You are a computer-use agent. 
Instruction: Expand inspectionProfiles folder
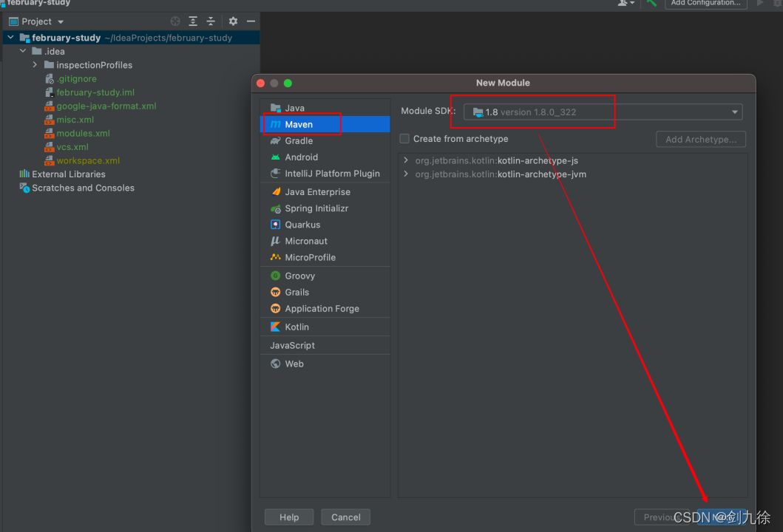tap(35, 65)
